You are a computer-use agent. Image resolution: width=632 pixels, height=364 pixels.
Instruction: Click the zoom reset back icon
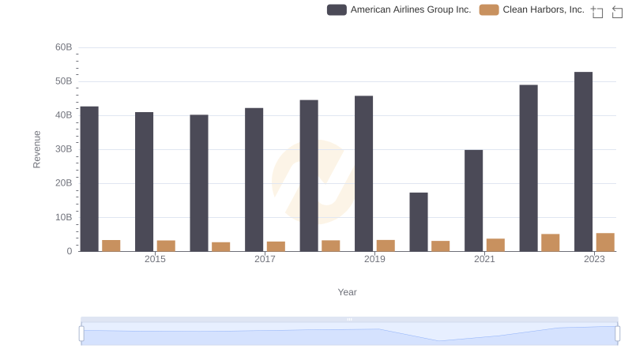point(617,12)
